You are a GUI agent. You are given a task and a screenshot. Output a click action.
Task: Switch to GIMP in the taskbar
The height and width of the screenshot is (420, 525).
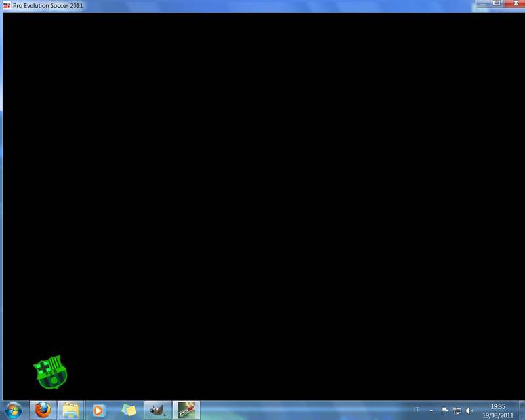click(157, 410)
